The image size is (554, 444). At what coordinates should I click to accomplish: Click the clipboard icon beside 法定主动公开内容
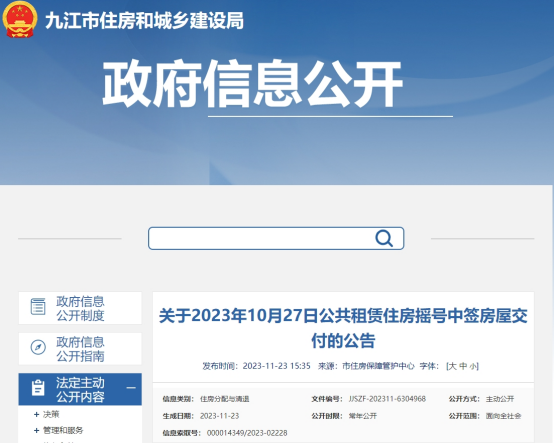[38, 388]
